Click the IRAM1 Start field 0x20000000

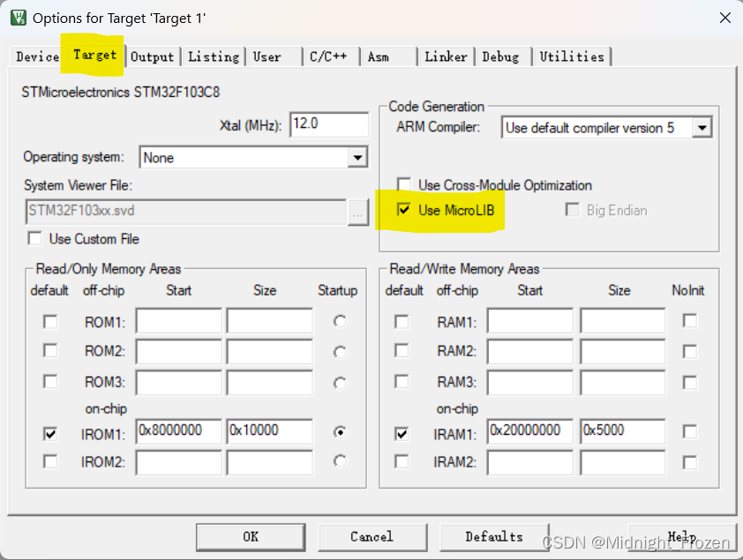pyautogui.click(x=529, y=431)
